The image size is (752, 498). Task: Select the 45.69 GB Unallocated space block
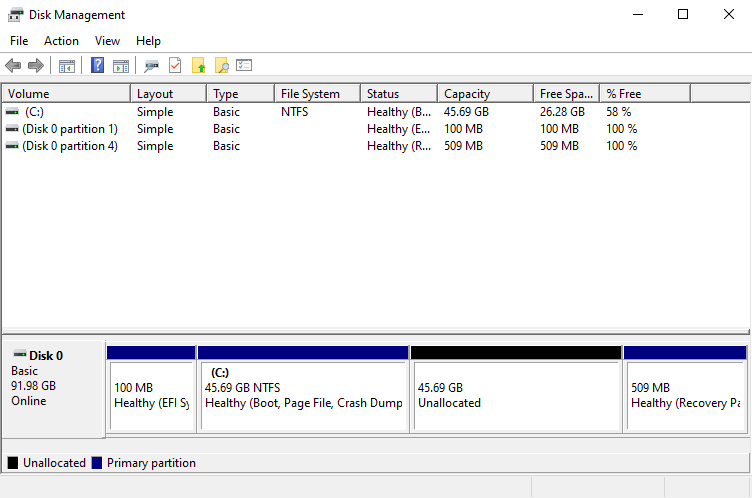(515, 395)
